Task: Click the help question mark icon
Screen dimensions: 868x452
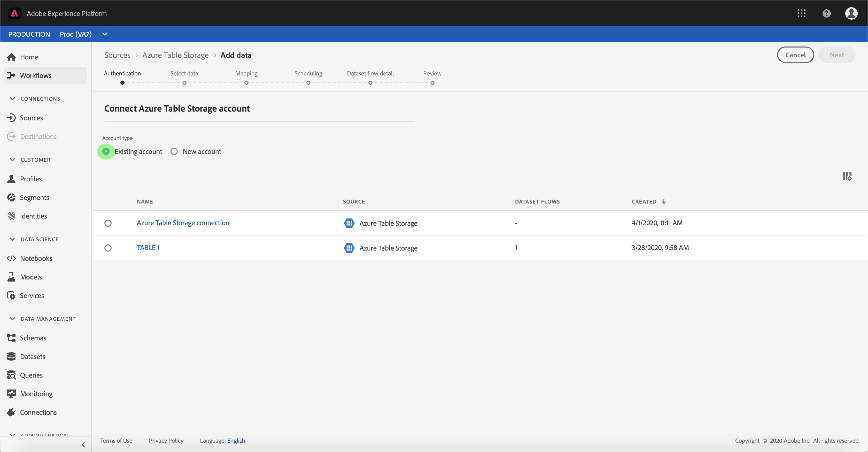Action: [826, 13]
